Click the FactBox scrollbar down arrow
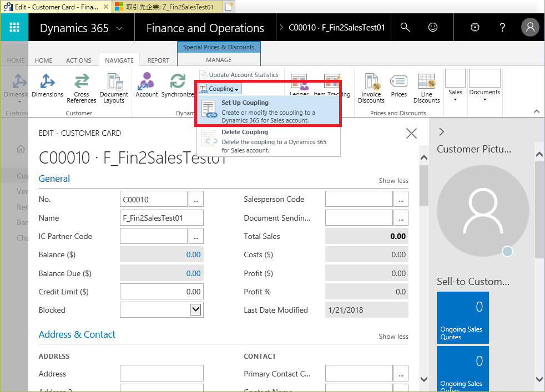Image resolution: width=545 pixels, height=392 pixels. pos(539,379)
